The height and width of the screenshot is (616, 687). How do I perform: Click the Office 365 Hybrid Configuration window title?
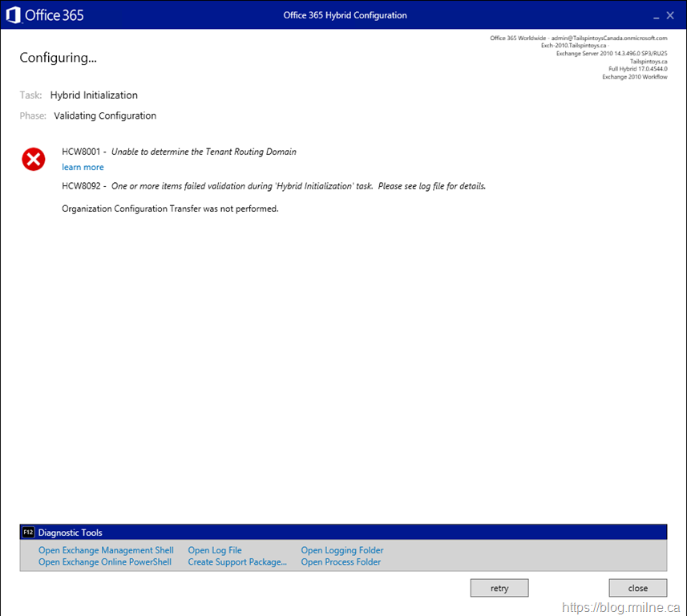pos(345,15)
